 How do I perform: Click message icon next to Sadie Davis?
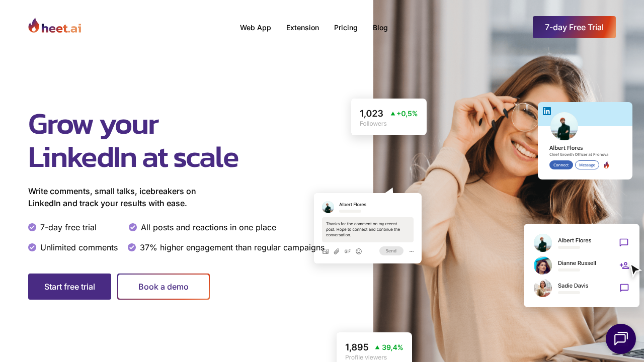tap(624, 288)
